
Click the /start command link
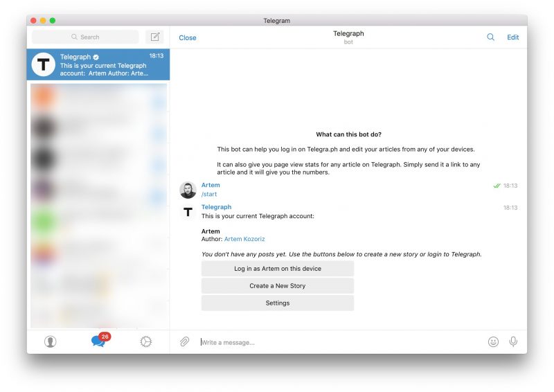click(209, 194)
